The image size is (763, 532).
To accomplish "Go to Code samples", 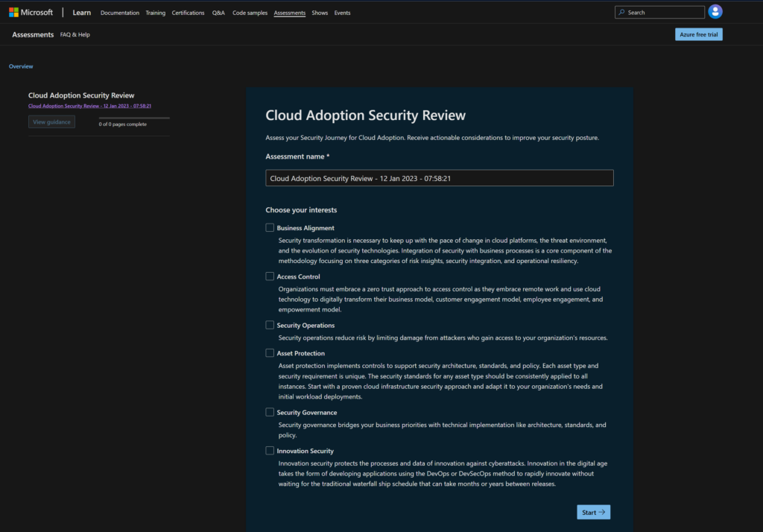I will (249, 13).
